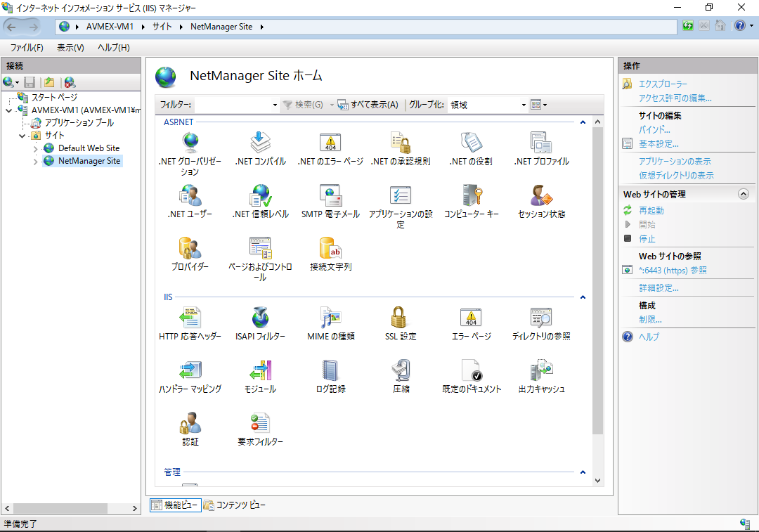Collapse the Web サイトの管理 section
Viewport: 759px width, 532px height.
(744, 194)
